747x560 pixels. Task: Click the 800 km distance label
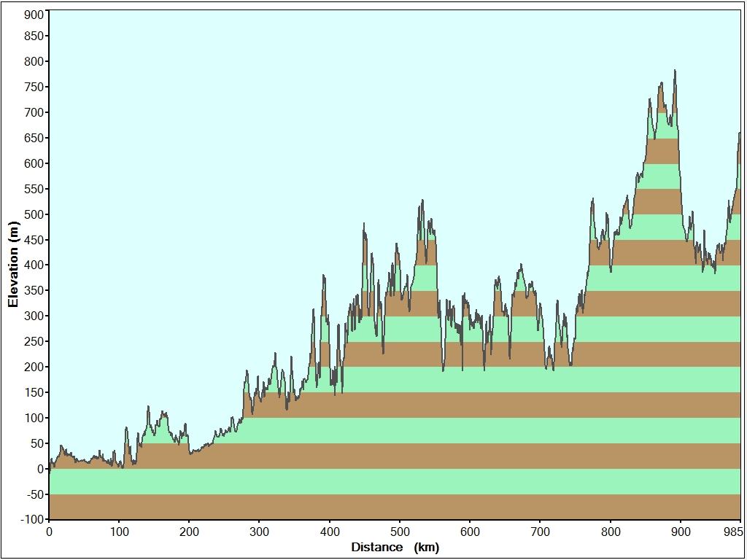pos(611,532)
